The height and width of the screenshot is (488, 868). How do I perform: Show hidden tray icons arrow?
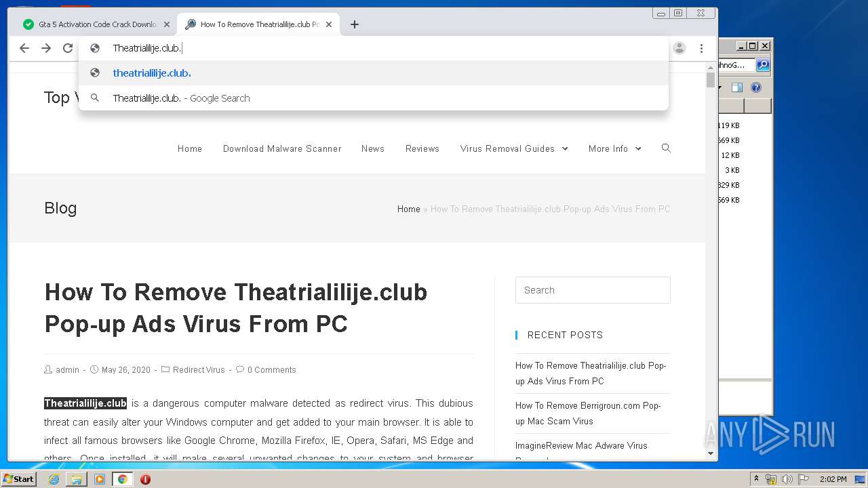click(756, 479)
